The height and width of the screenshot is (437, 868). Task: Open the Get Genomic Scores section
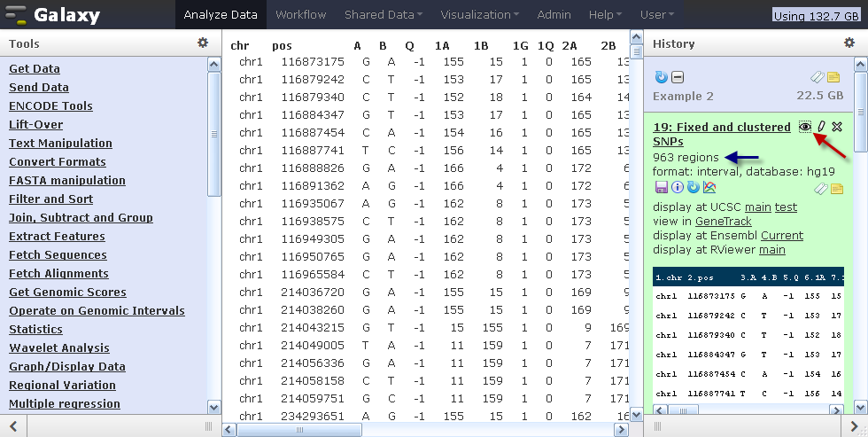67,292
